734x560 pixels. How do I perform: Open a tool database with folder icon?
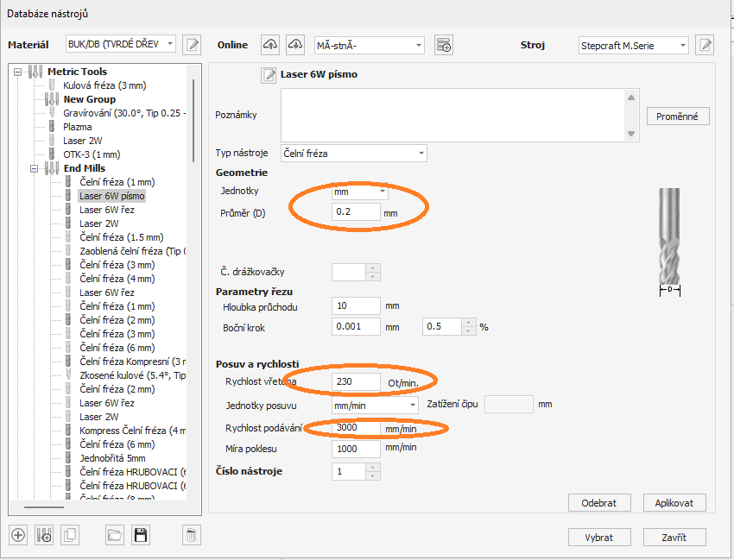115,535
